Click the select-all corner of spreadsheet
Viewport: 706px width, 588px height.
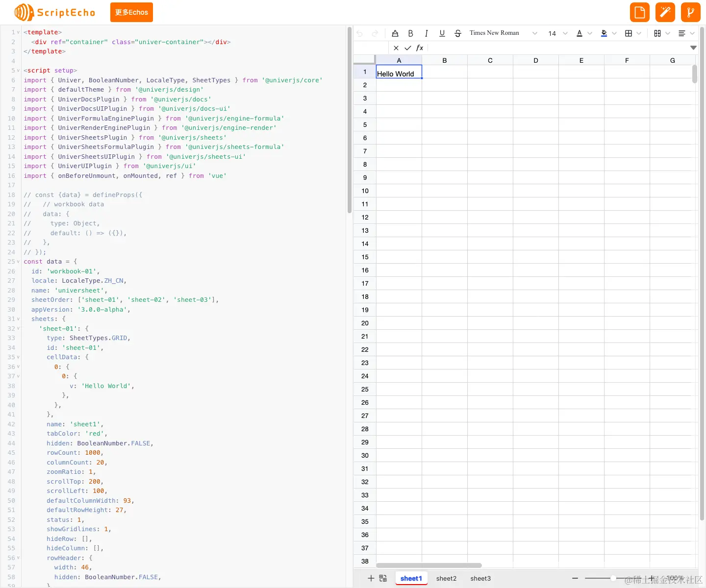click(x=365, y=60)
